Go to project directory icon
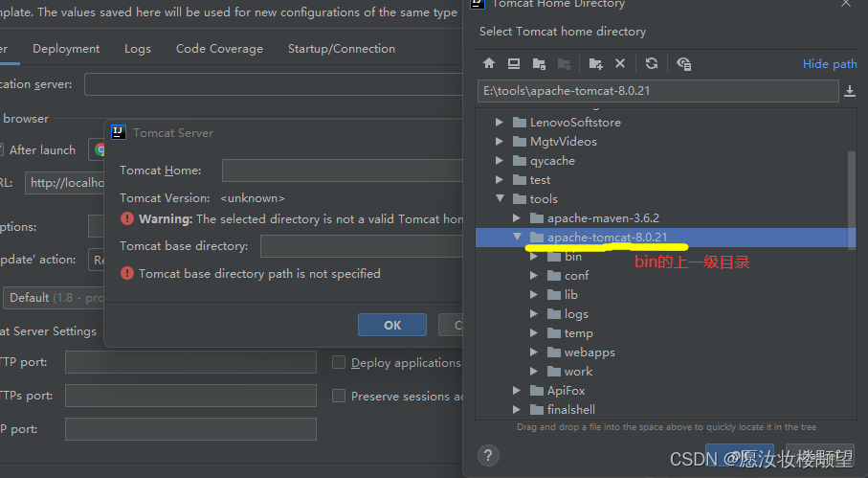868x478 pixels. [539, 63]
